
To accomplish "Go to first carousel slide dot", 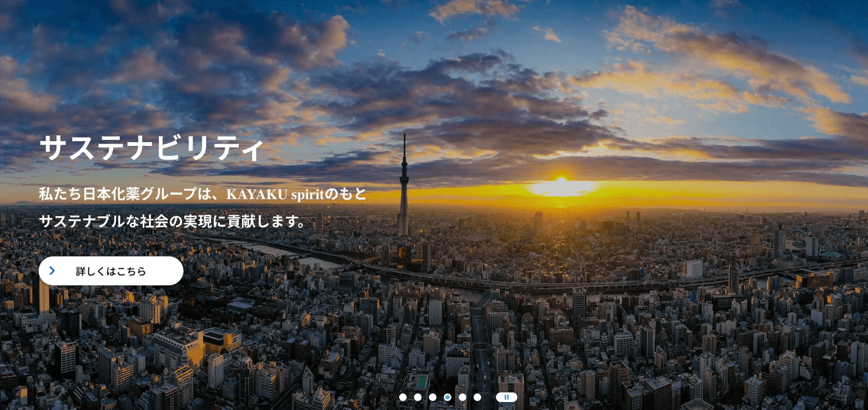I will click(403, 397).
